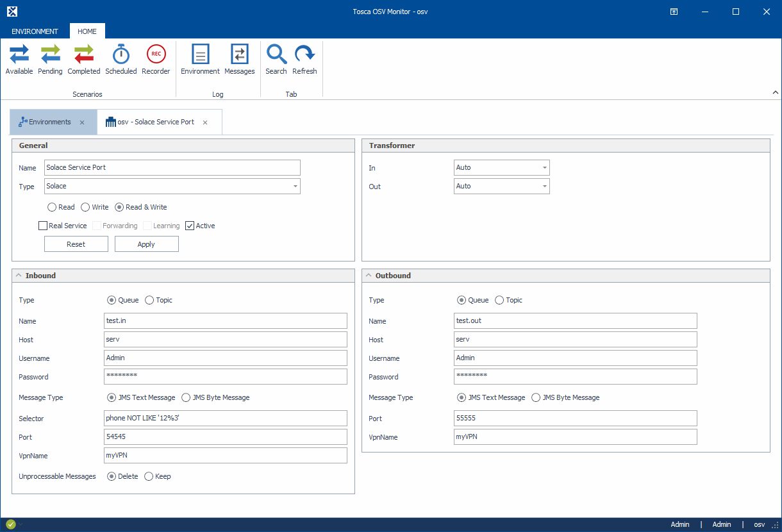Switch to the ENVIRONMENT ribbon tab
The image size is (782, 532).
click(x=35, y=31)
